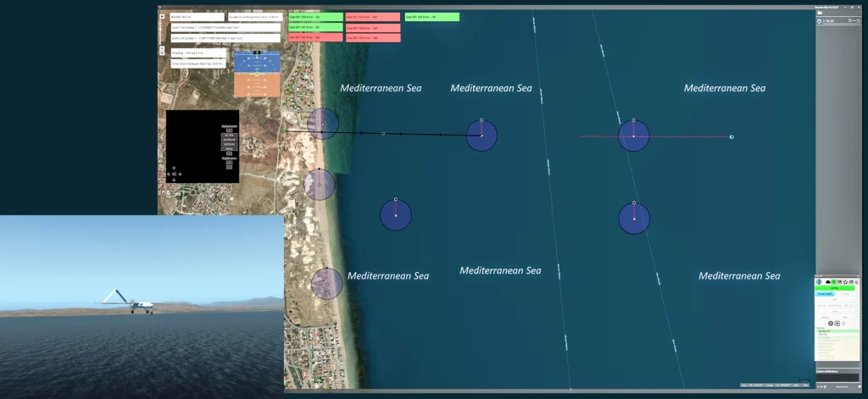Click the green start marker of the black route

[x=285, y=131]
